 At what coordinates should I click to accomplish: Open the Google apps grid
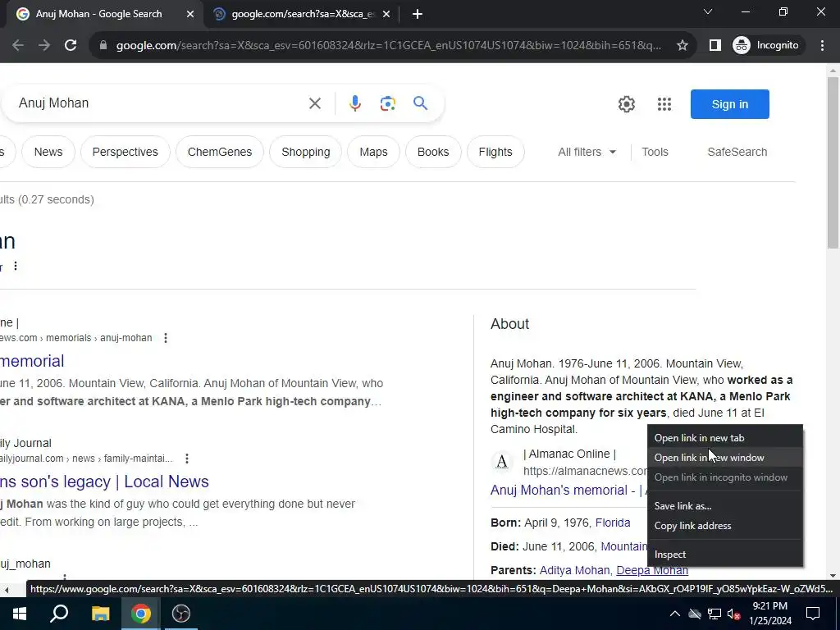point(664,104)
